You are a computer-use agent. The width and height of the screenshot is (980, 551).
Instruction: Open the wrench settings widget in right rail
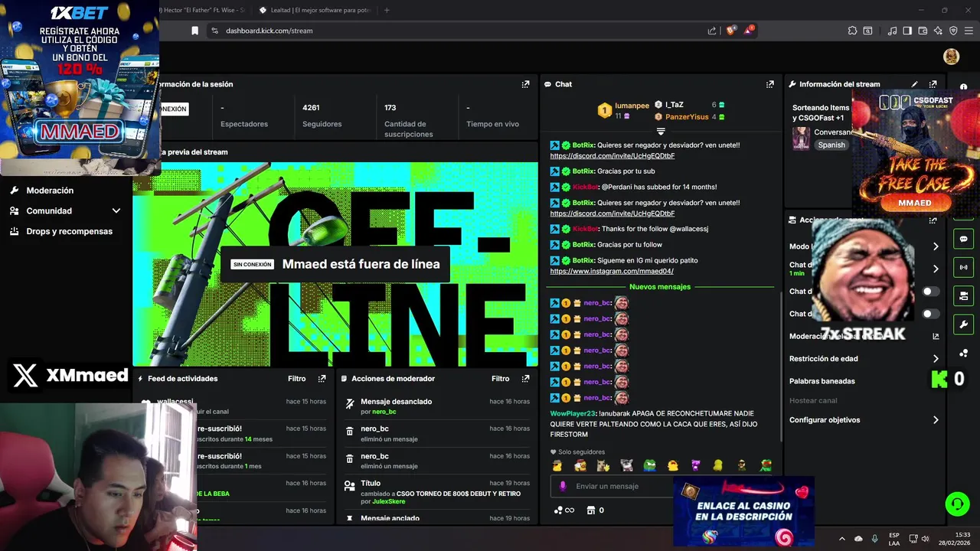coord(963,324)
